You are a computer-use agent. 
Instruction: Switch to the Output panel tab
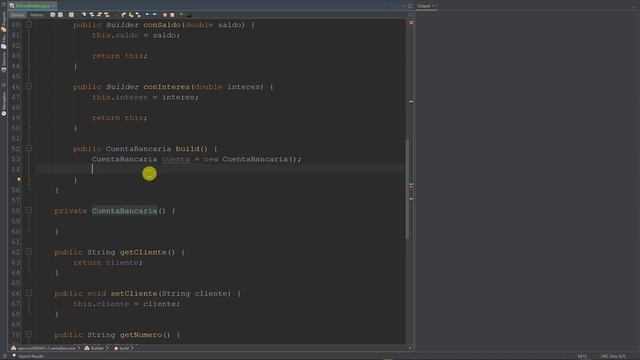[x=424, y=6]
